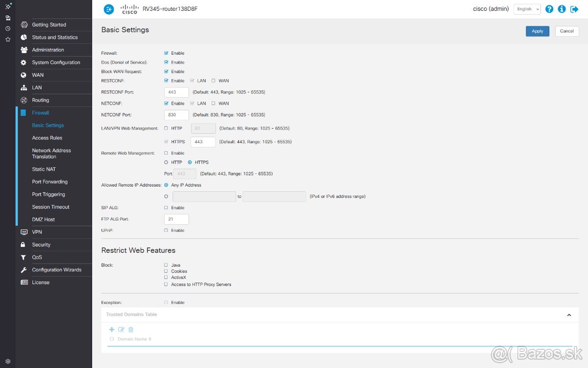Click the hamburger menu icon next to Cisco logo
The width and height of the screenshot is (588, 368).
(109, 9)
